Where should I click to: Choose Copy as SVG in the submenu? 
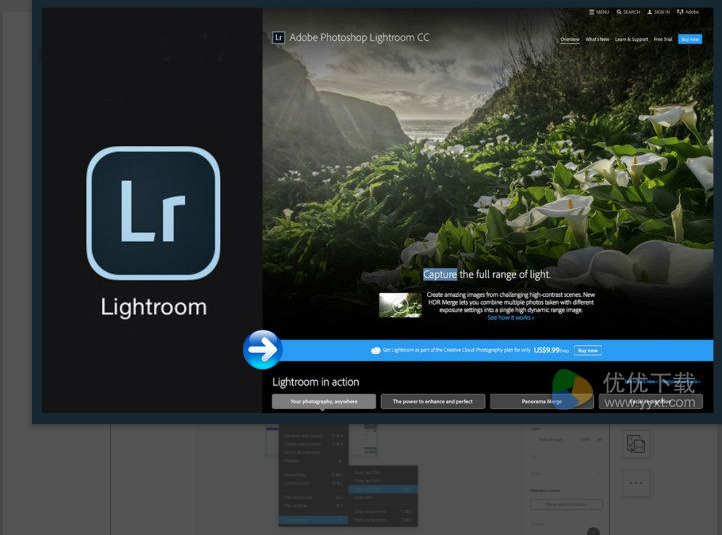(383, 481)
